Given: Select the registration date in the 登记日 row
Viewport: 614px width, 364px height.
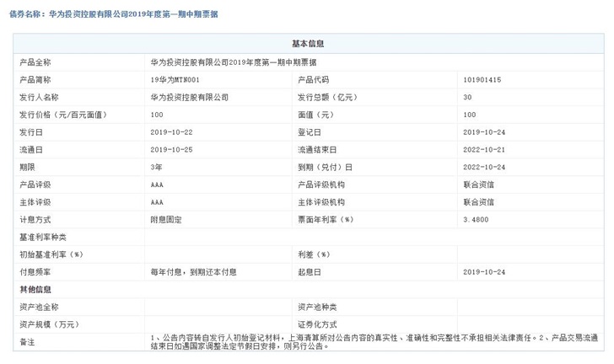Looking at the screenshot, I should click(x=484, y=132).
